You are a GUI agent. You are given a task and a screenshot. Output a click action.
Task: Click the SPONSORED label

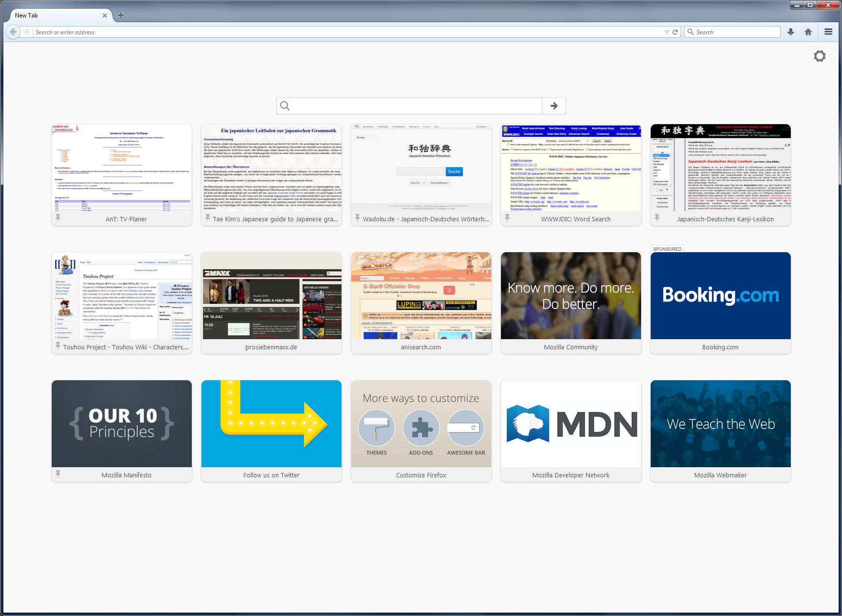point(667,249)
